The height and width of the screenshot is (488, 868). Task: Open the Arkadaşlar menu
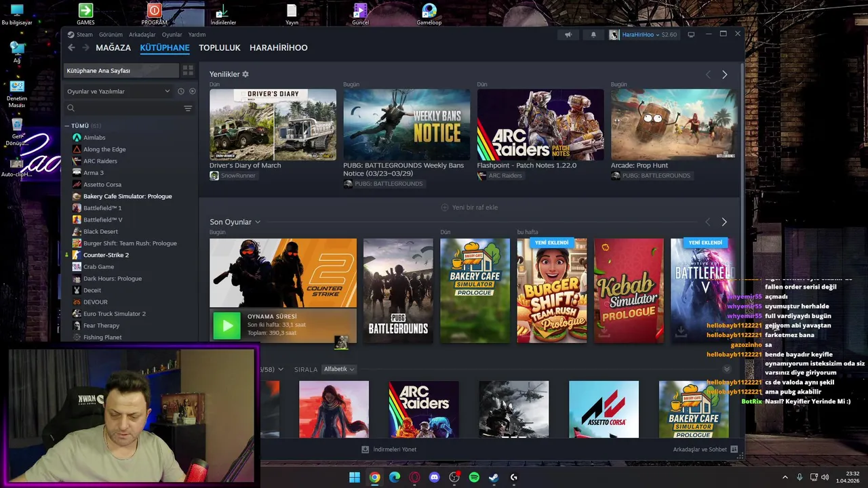(142, 35)
